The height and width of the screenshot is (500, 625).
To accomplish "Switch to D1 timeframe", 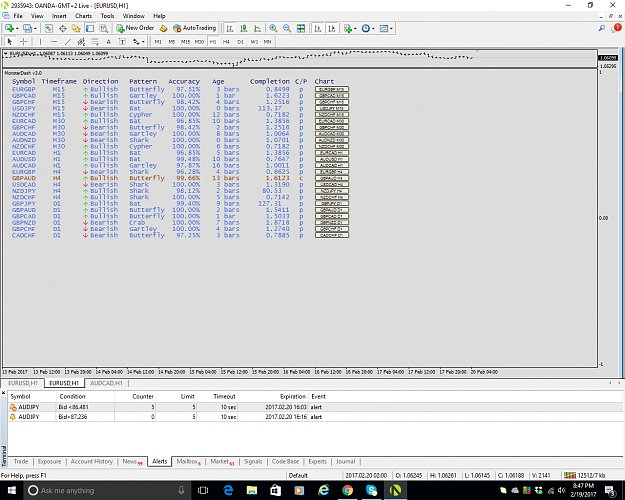I will pos(240,41).
